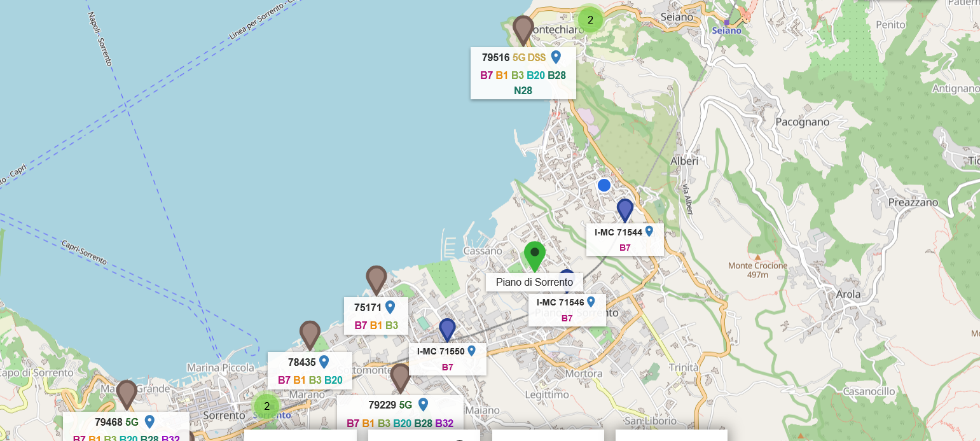980x441 pixels.
Task: Click the location pin icon beside I-MC 71546
Action: (x=591, y=302)
